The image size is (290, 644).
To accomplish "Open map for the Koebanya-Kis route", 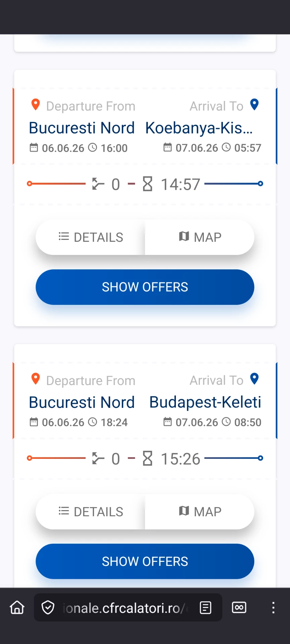I will (x=200, y=237).
